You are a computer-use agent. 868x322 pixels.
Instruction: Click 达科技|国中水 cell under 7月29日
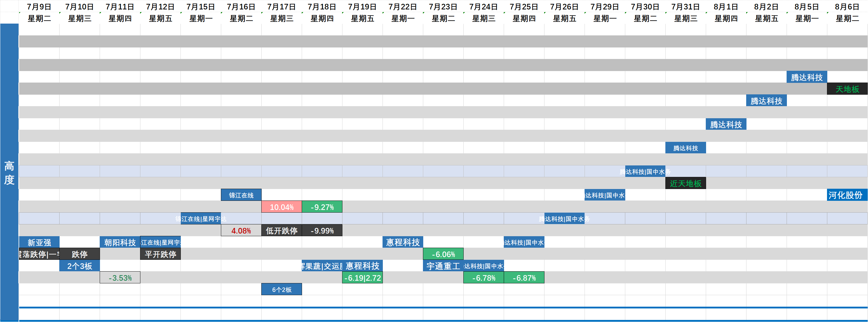[605, 195]
